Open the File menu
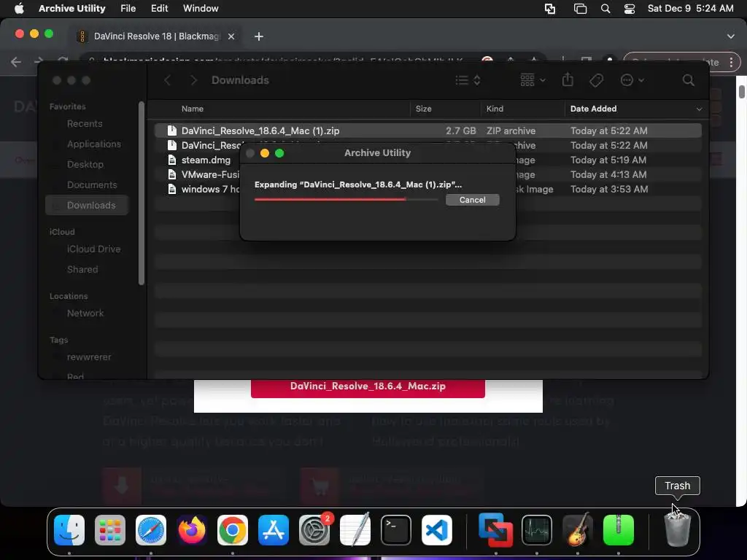This screenshot has width=747, height=560. (x=128, y=9)
